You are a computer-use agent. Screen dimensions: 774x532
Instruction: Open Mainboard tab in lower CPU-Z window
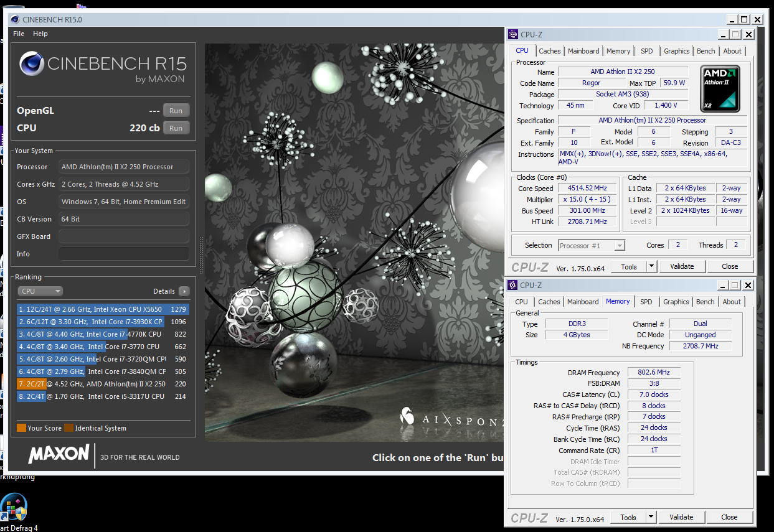pos(583,302)
